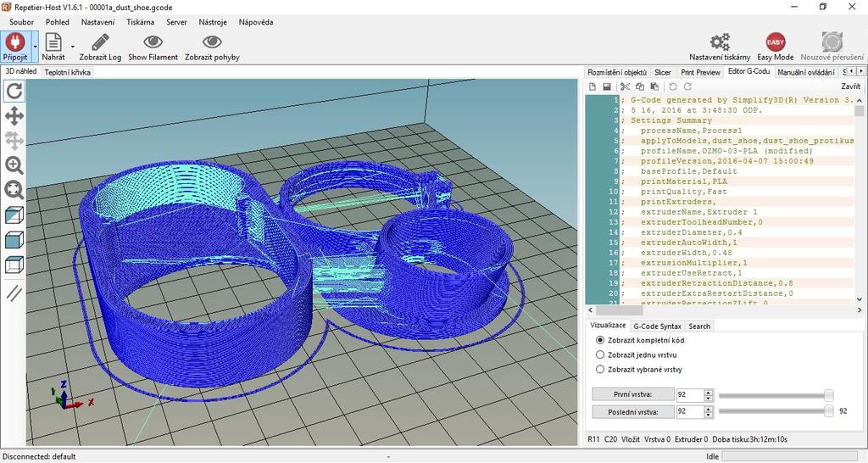This screenshot has height=463, width=868.
Task: Open the Print Preview tab
Action: click(700, 72)
